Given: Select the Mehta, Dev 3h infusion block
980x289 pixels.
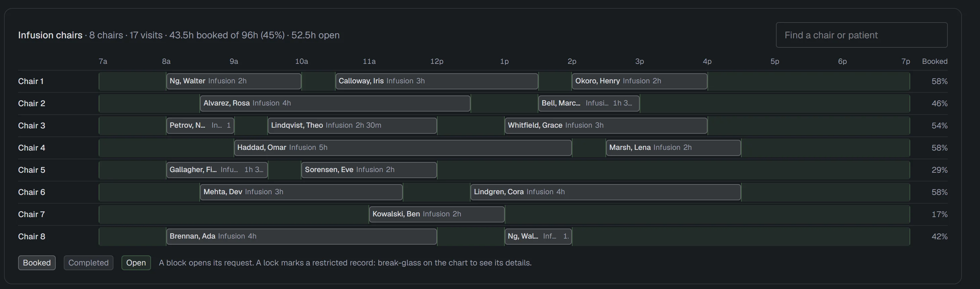Looking at the screenshot, I should pos(301,192).
